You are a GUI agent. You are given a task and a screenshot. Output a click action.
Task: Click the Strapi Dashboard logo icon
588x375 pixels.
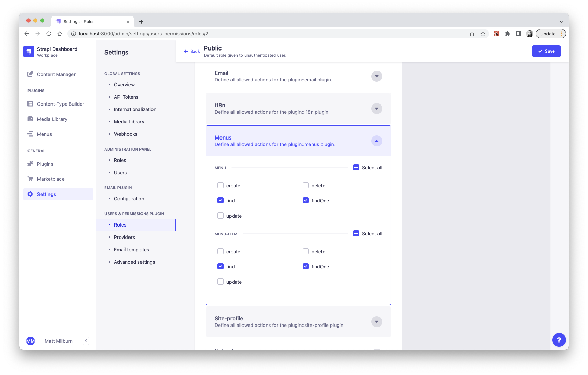pos(29,52)
